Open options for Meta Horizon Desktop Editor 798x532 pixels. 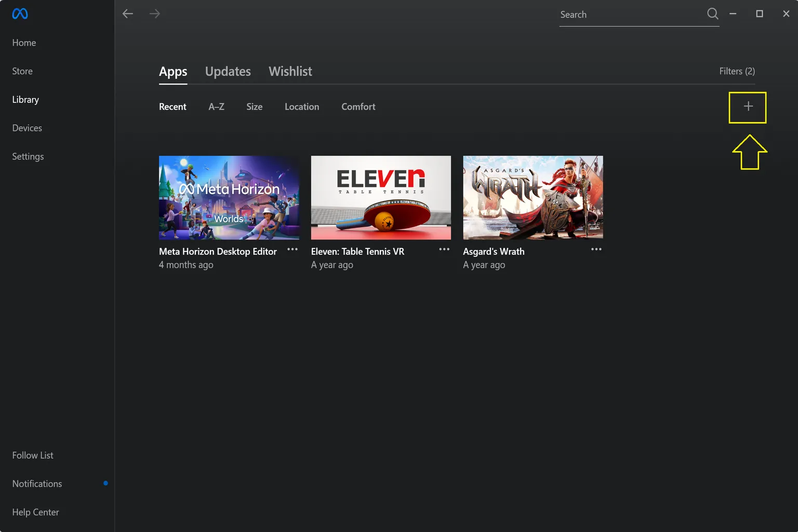[292, 249]
